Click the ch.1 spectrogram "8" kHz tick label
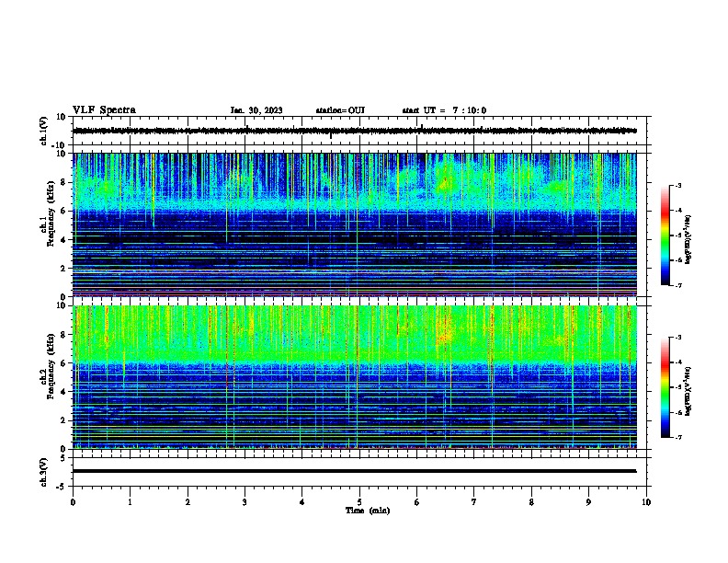This screenshot has width=728, height=563. point(63,182)
